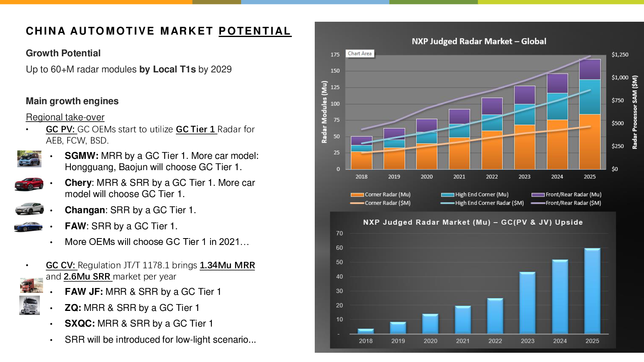This screenshot has height=362, width=644.
Task: Click the 2018 blue bar in GC upside chart
Action: coord(366,331)
